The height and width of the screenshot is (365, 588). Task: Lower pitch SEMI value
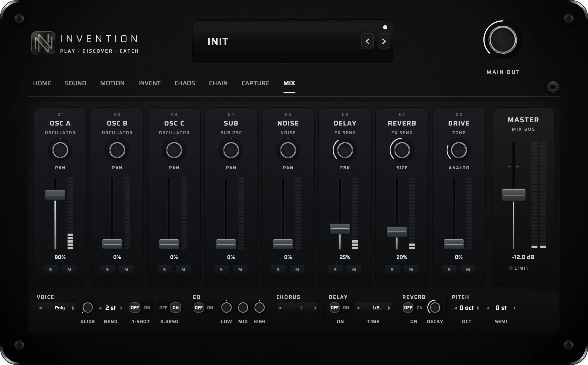488,308
